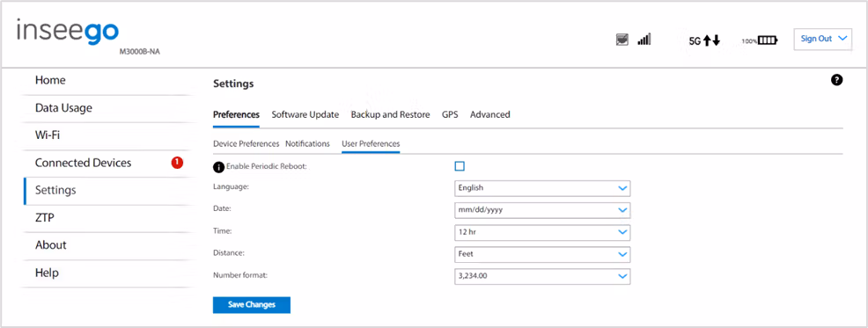Click the help question mark icon
Viewport: 868px width, 328px height.
837,80
